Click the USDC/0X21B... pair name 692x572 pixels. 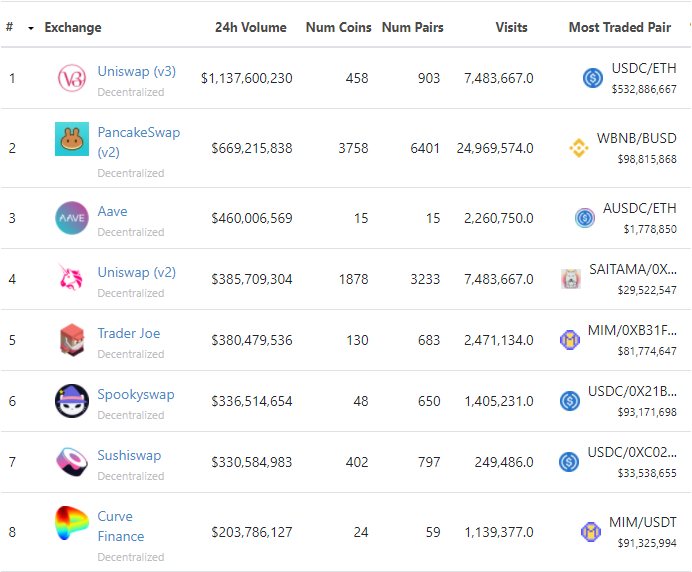(632, 391)
